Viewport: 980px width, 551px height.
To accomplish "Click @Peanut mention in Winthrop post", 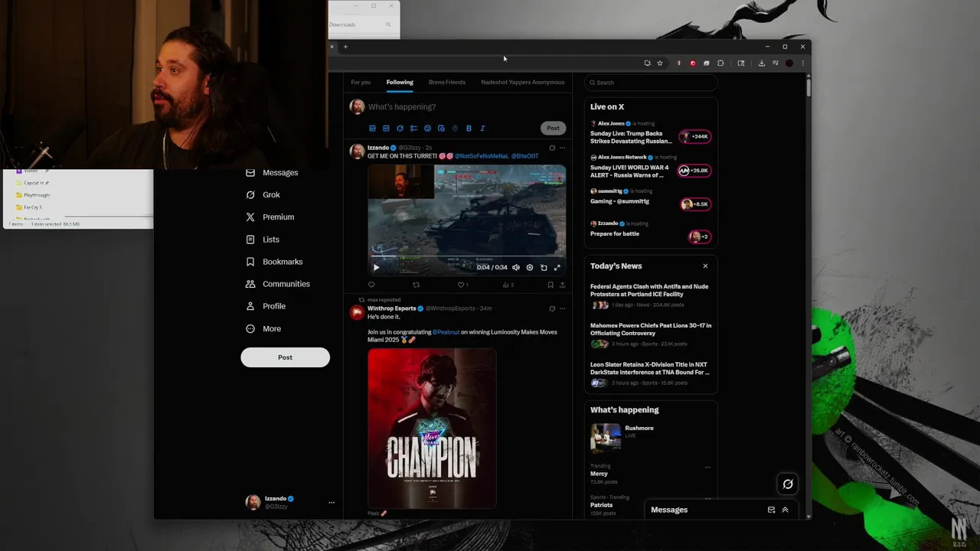I will click(446, 332).
